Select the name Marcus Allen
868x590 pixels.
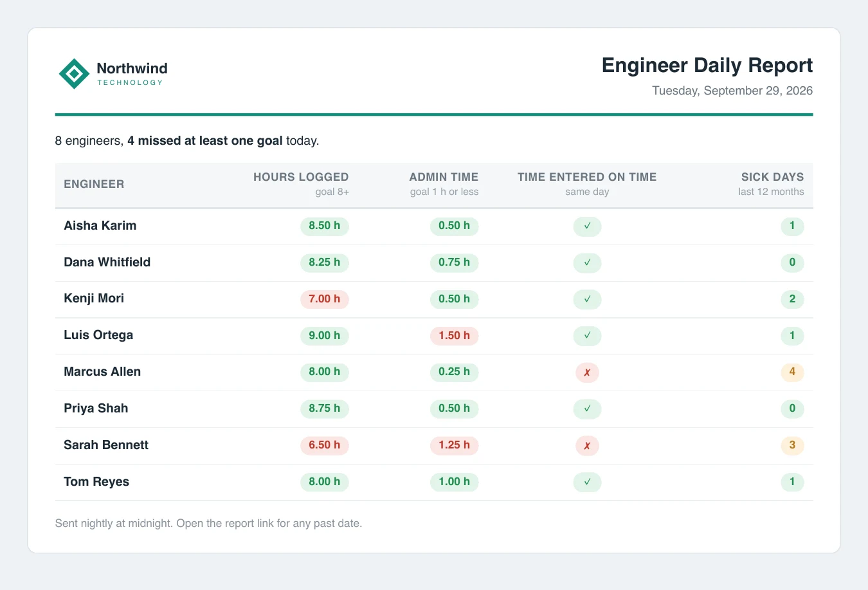tap(102, 372)
